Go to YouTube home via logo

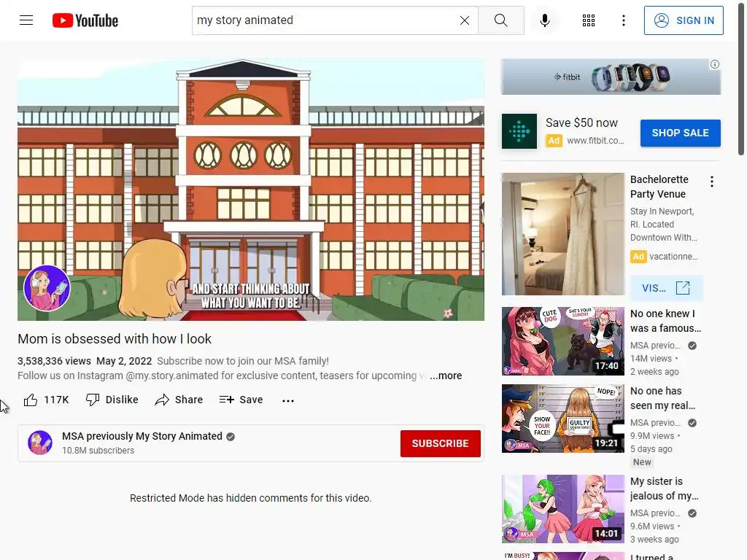coord(85,20)
